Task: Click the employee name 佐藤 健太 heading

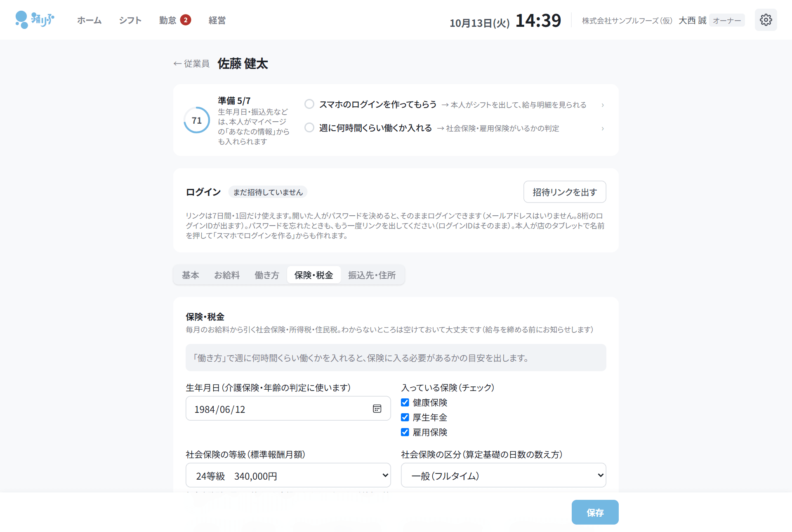Action: pyautogui.click(x=243, y=64)
